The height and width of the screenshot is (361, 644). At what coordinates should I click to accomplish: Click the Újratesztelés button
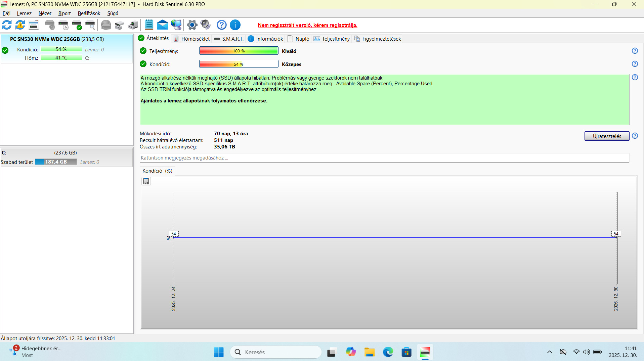coord(607,136)
